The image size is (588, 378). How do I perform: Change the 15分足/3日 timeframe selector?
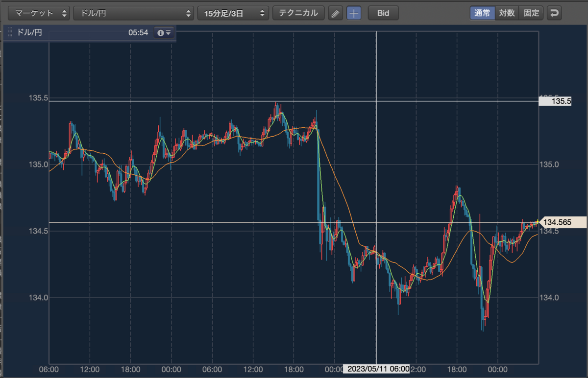pyautogui.click(x=233, y=13)
